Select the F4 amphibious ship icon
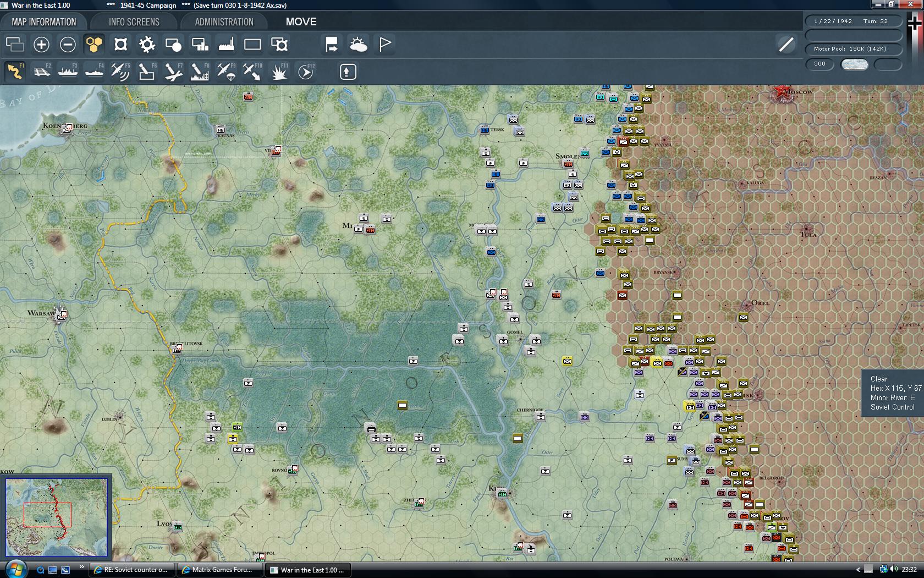Screen dimensions: 924x578 coord(94,72)
